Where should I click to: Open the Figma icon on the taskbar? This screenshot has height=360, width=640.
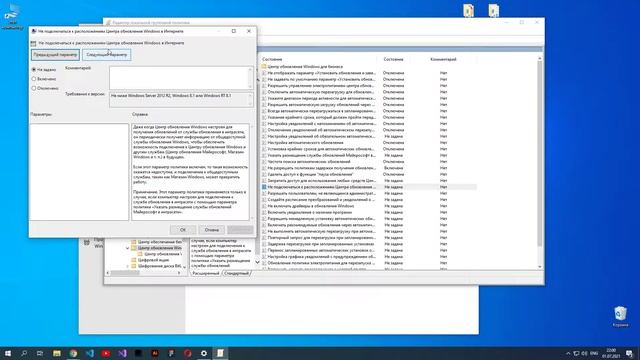(171, 353)
